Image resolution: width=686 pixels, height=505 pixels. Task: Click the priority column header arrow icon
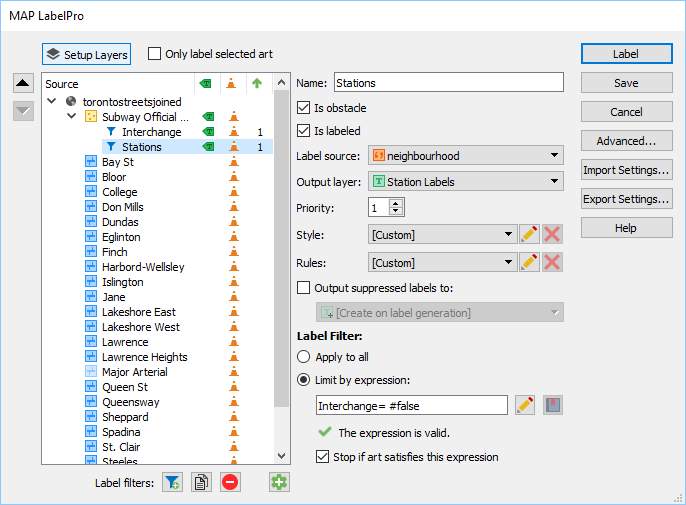[257, 83]
